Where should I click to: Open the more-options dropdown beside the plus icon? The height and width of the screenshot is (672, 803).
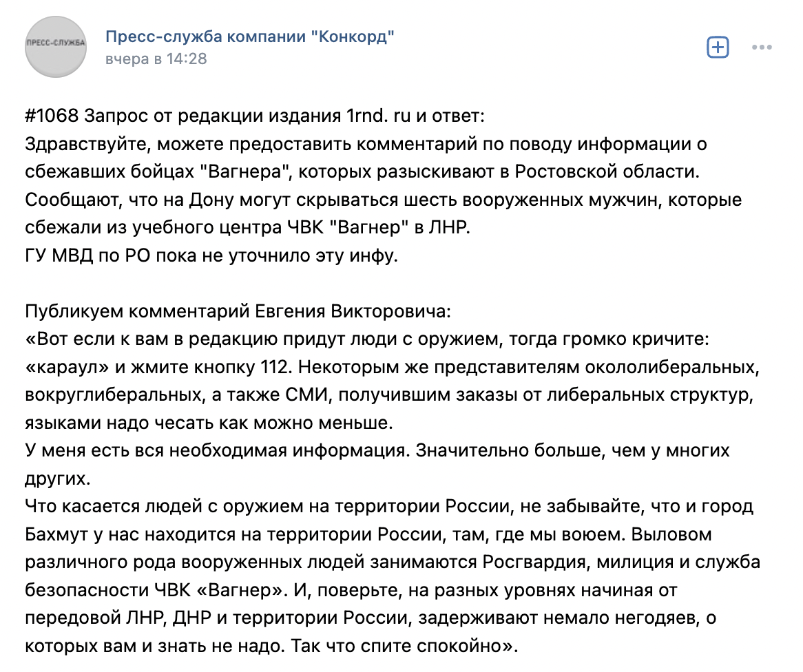coord(760,47)
